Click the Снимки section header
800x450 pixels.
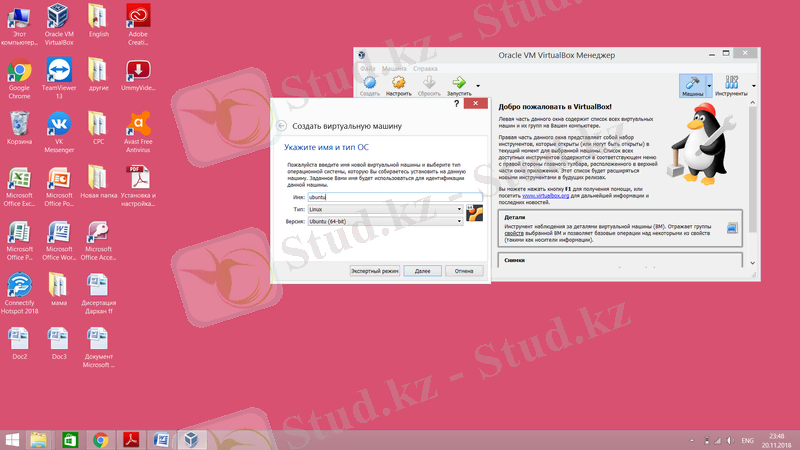pos(514,260)
